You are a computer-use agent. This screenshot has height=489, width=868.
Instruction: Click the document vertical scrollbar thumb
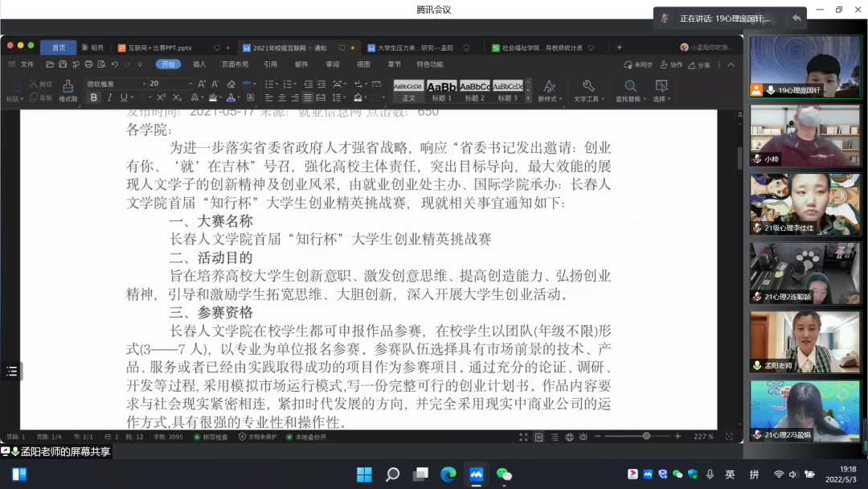click(739, 158)
